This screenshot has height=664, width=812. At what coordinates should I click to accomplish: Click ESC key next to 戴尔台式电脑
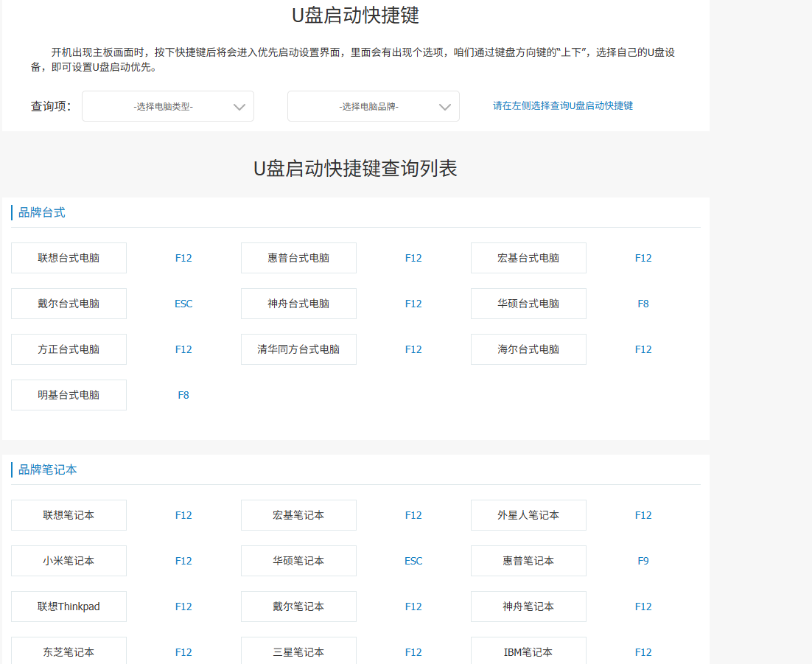183,304
